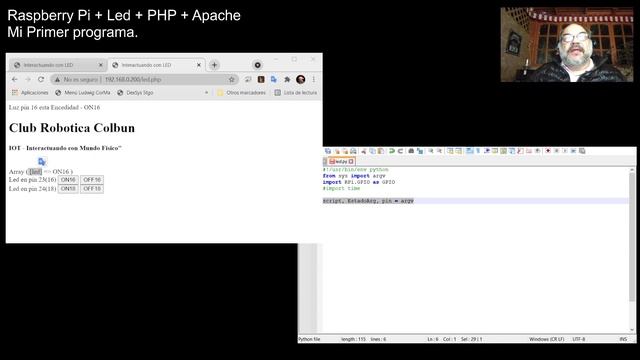The width and height of the screenshot is (640, 360).
Task: Bookmark this page with star icon
Action: point(231,80)
